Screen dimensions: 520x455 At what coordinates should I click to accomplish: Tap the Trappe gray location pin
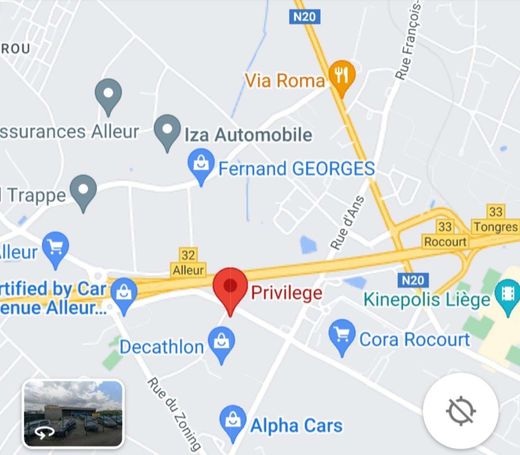84,193
